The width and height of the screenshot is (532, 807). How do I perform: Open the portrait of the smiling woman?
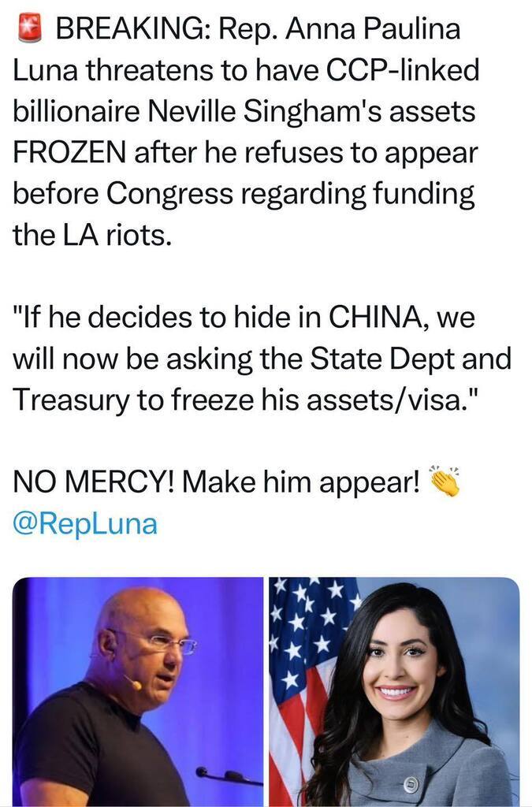coord(393,692)
